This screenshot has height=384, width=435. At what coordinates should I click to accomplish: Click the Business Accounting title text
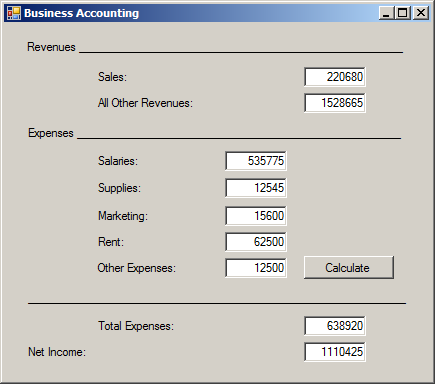click(x=81, y=13)
